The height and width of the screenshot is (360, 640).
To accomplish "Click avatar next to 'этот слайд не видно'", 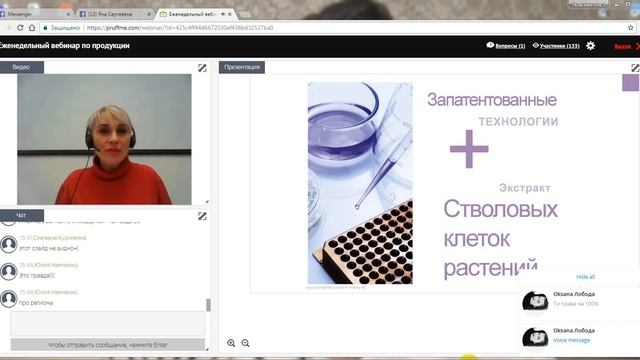I will tap(9, 244).
